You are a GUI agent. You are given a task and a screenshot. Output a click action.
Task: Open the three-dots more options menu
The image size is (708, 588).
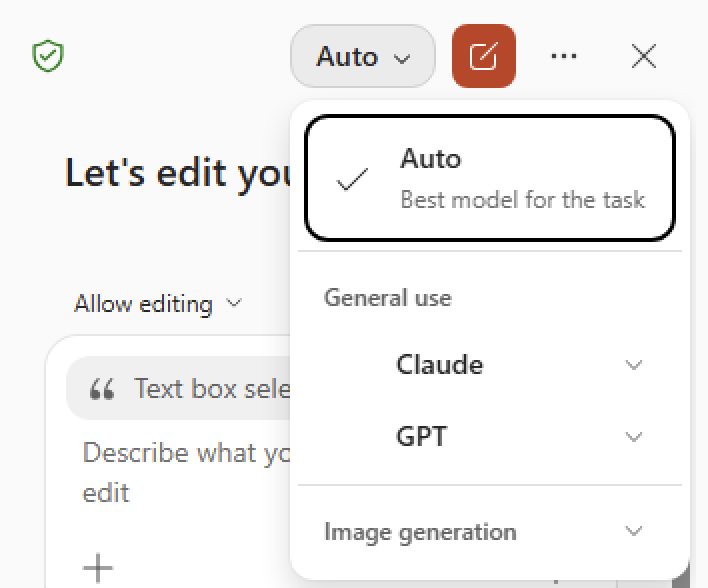pyautogui.click(x=564, y=56)
